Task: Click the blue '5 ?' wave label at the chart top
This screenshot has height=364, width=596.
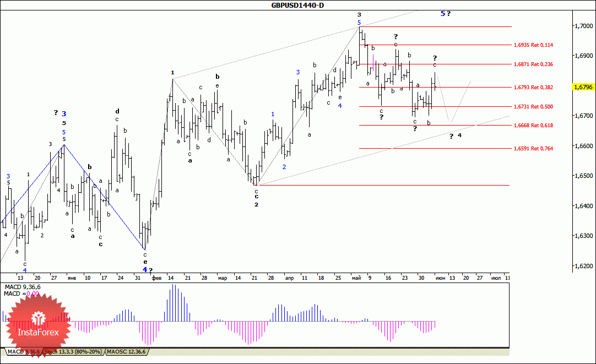Action: pos(446,14)
